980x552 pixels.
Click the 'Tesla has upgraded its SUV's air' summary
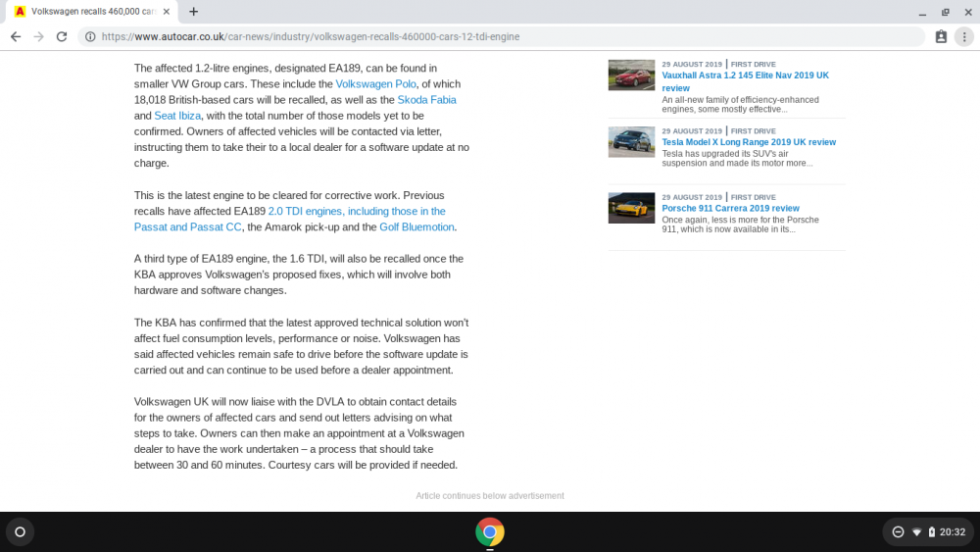[x=738, y=158]
